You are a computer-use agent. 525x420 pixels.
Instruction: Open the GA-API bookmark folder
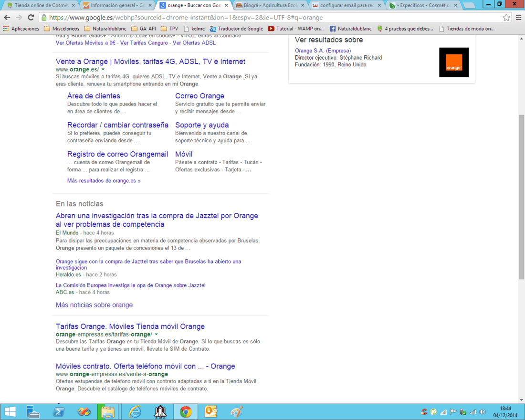(144, 29)
